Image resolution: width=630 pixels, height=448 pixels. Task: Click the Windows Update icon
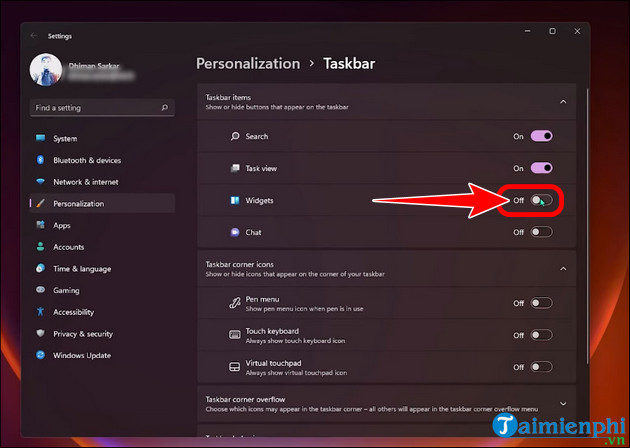click(40, 355)
